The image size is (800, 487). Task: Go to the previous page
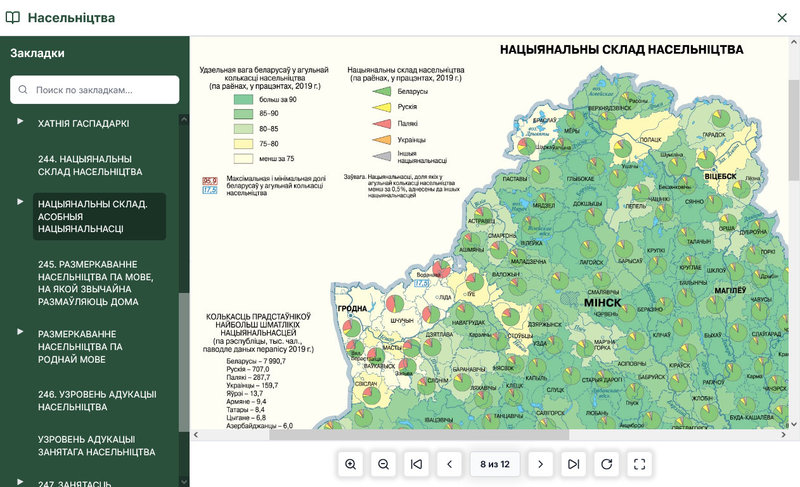tap(450, 464)
